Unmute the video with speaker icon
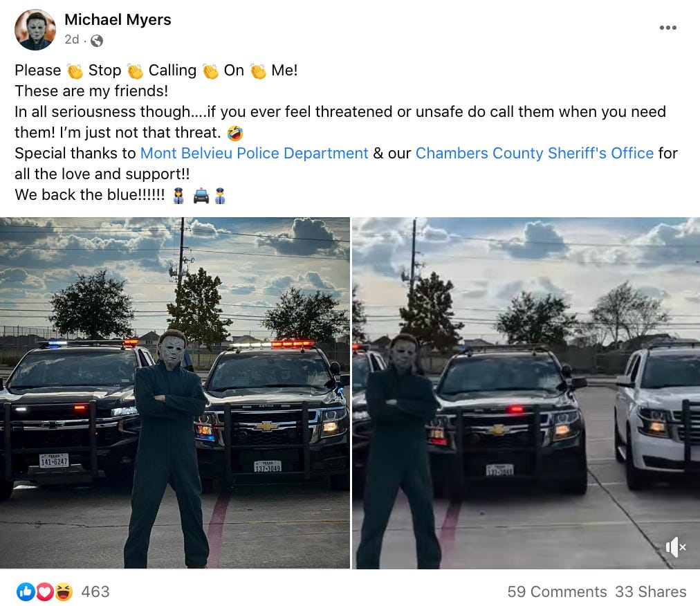 [676, 547]
